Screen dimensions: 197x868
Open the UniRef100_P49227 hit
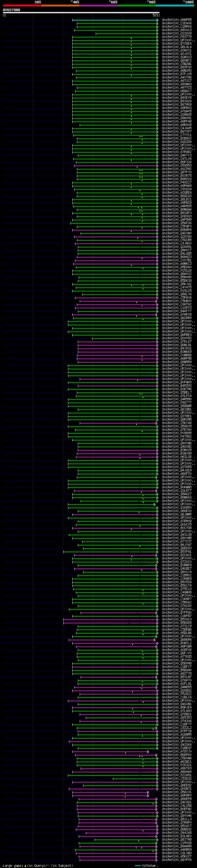(x=176, y=182)
